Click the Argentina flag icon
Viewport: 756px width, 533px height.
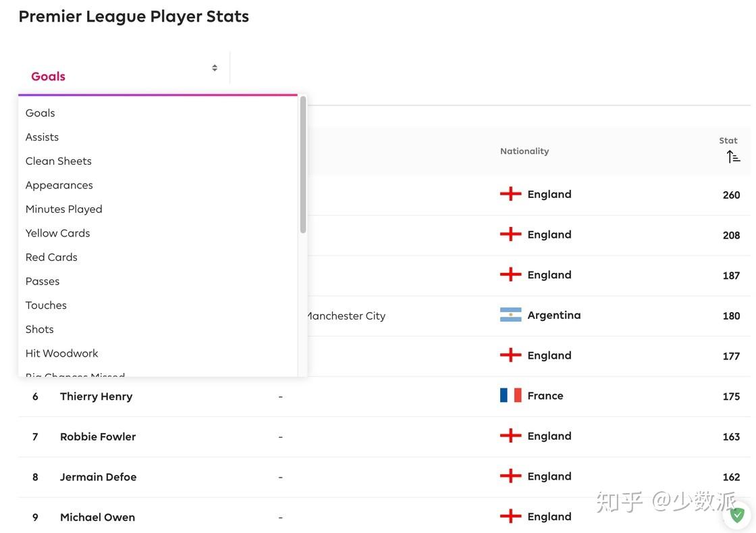510,315
